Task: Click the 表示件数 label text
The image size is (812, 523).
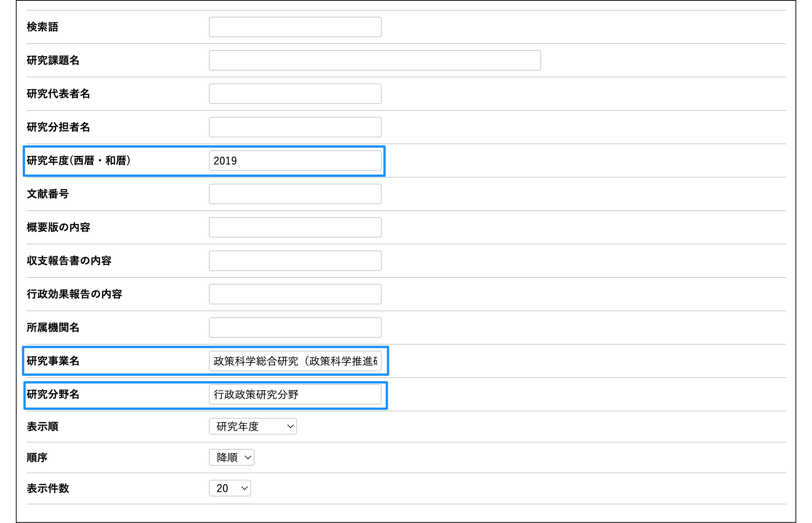Action: [x=48, y=488]
